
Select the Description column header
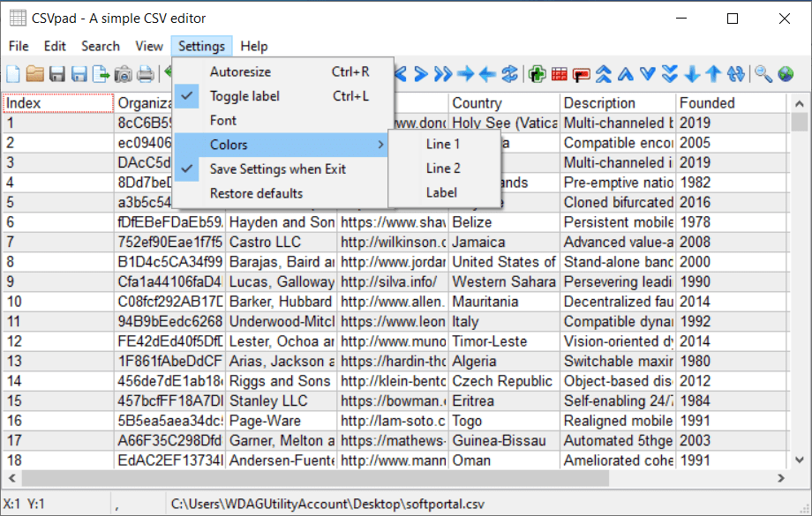click(618, 103)
